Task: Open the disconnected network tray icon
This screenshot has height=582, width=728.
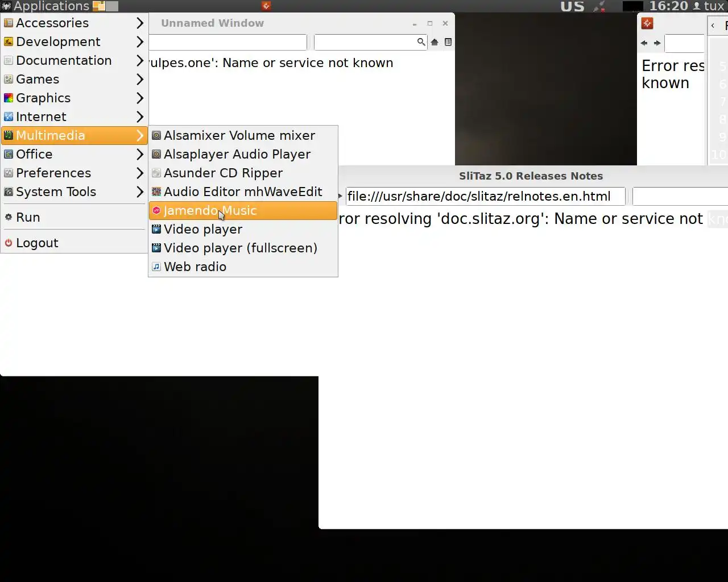Action: click(x=599, y=6)
